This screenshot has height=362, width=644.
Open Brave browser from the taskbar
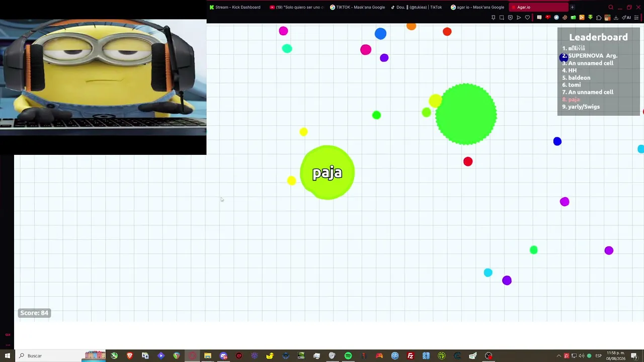130,356
